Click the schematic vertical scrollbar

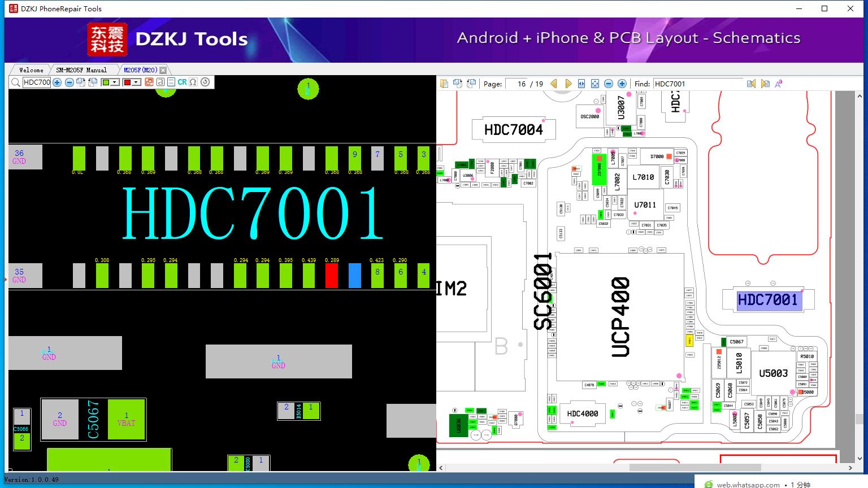(x=859, y=277)
